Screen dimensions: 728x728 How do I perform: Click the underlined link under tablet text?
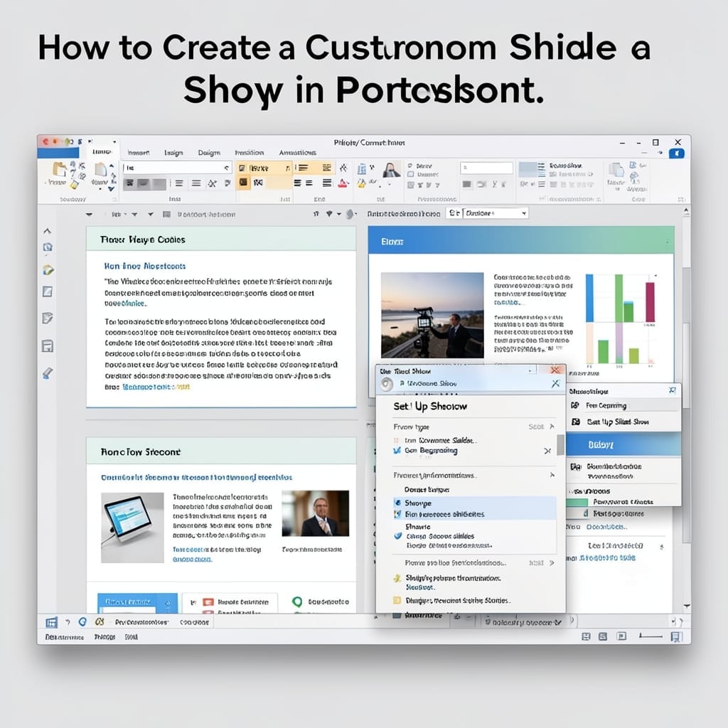(x=192, y=560)
